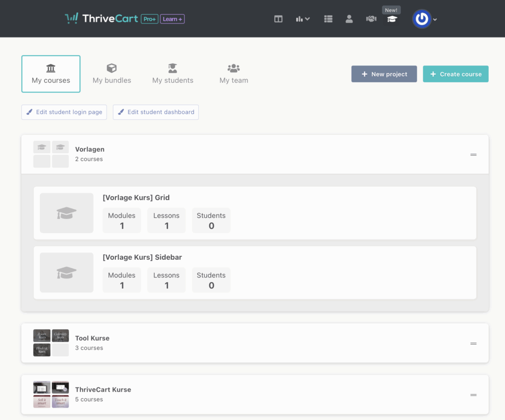The height and width of the screenshot is (420, 505).
Task: Click the ThriveCart logo
Action: pyautogui.click(x=101, y=19)
